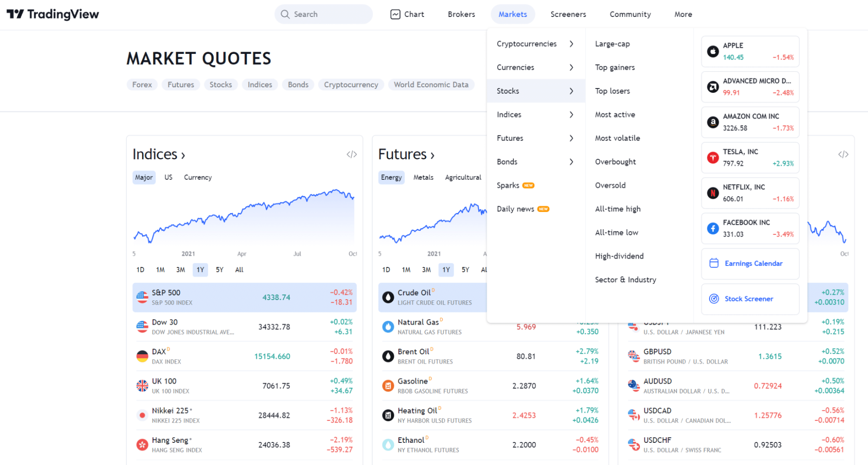The image size is (868, 465).
Task: Click the DAX German flag icon
Action: [142, 356]
